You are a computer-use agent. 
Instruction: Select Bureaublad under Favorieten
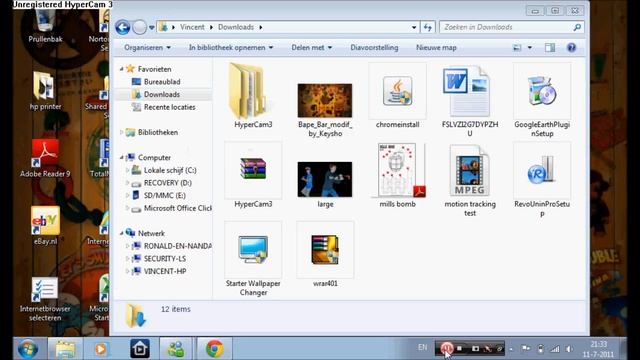(162, 82)
